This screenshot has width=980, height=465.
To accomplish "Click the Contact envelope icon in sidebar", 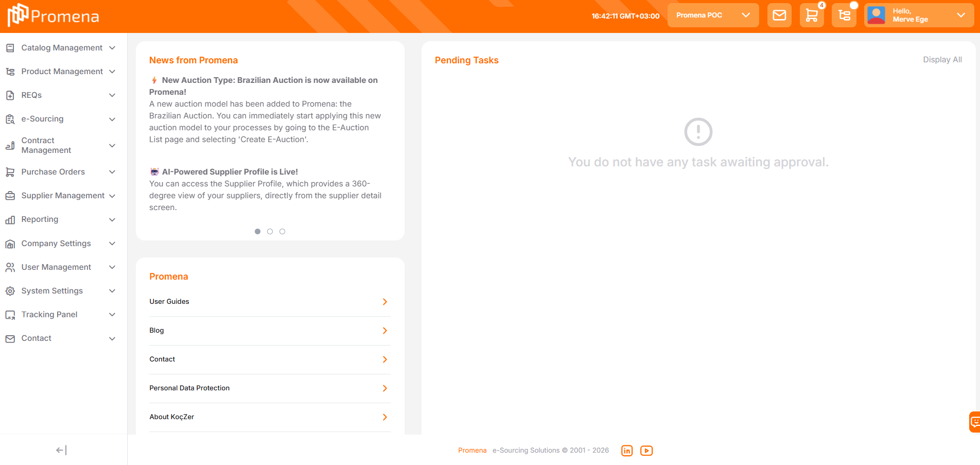I will pos(10,338).
